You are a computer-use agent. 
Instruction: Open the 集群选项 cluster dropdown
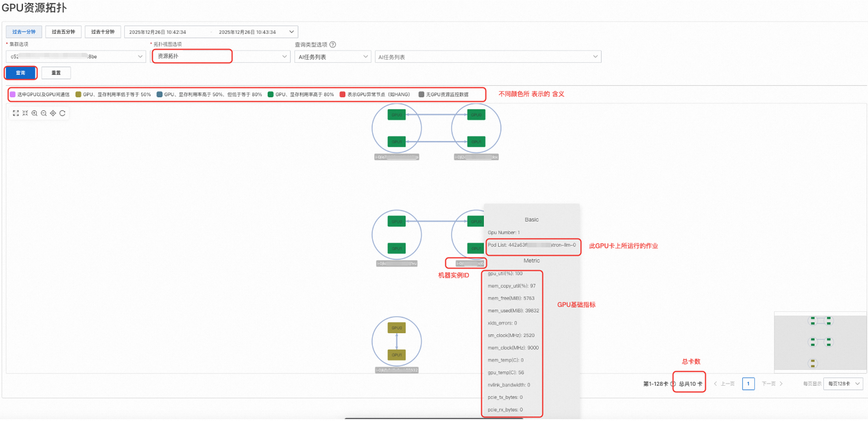76,57
